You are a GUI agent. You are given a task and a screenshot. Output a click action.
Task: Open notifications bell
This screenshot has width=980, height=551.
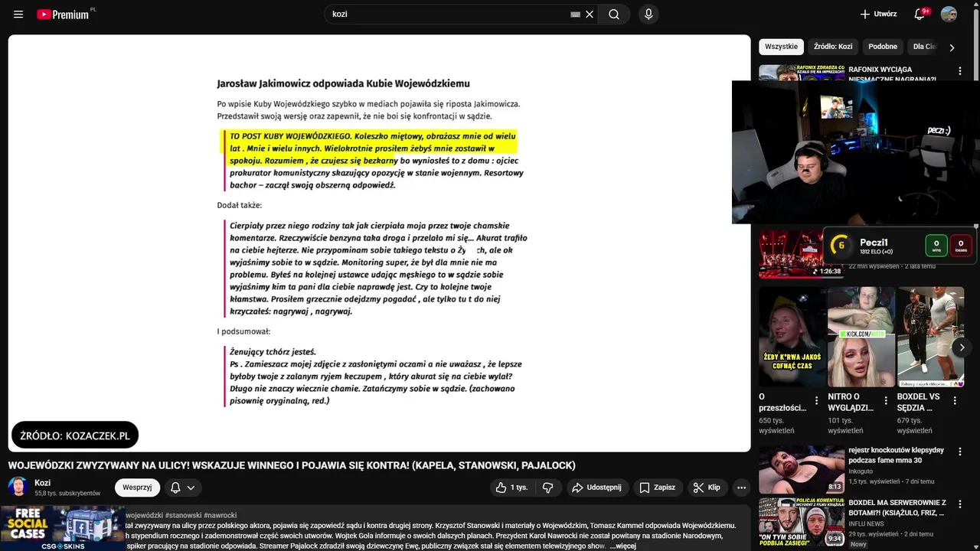click(920, 15)
